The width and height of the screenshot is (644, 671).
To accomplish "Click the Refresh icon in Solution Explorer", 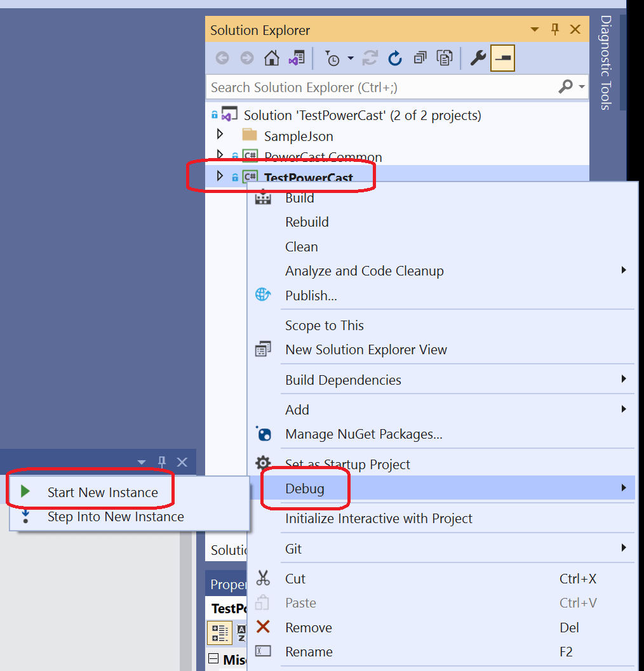I will [395, 59].
